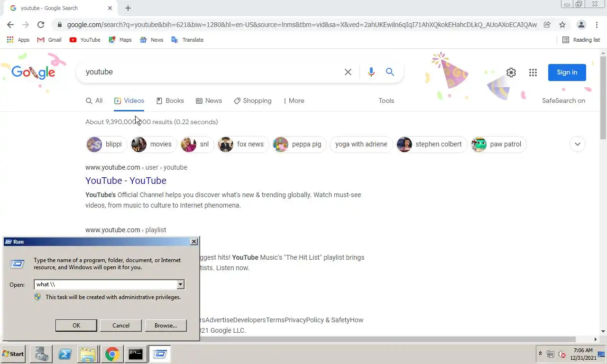Expand the Open dropdown arrow in Run

pos(180,284)
